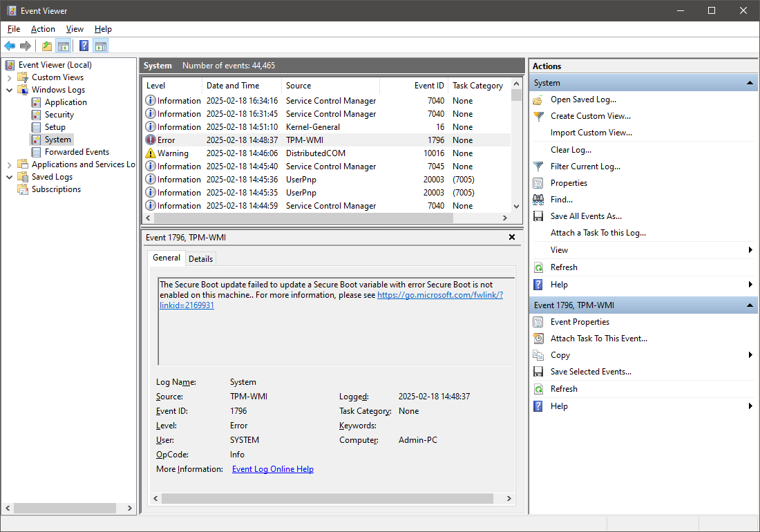Screen dimensions: 760x532
Task: Toggle the Show/Hide Action Pane icon
Action: 101,46
